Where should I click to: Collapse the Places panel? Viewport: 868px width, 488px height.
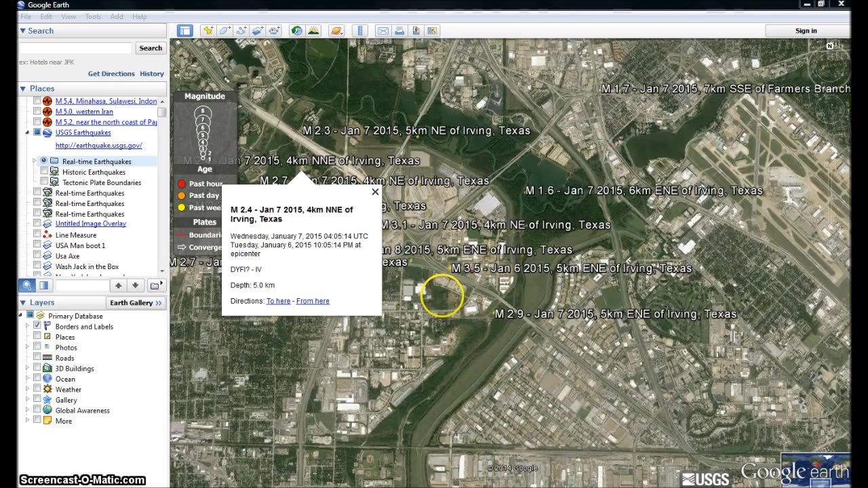pyautogui.click(x=23, y=88)
